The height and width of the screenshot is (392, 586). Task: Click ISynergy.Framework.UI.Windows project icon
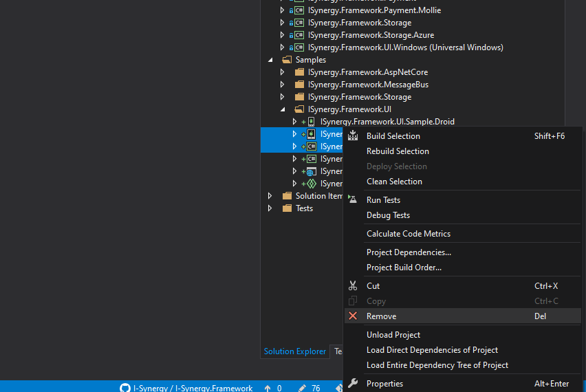coord(299,47)
